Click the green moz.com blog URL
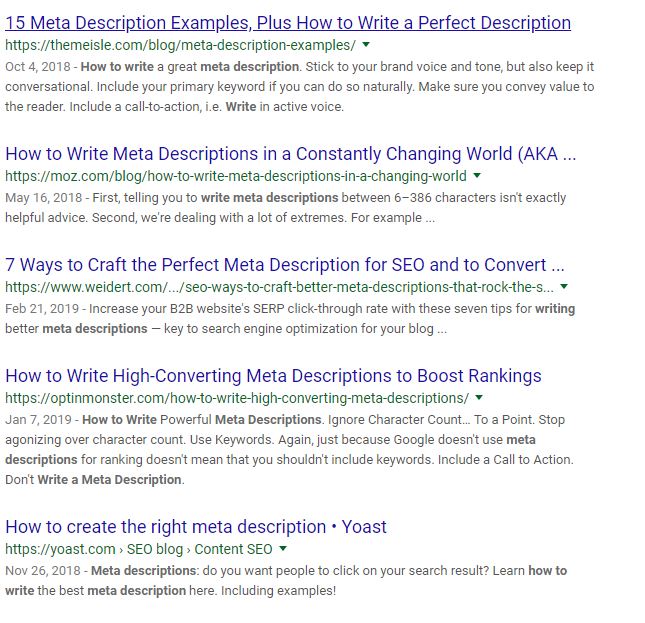Image resolution: width=645 pixels, height=623 pixels. tap(236, 177)
